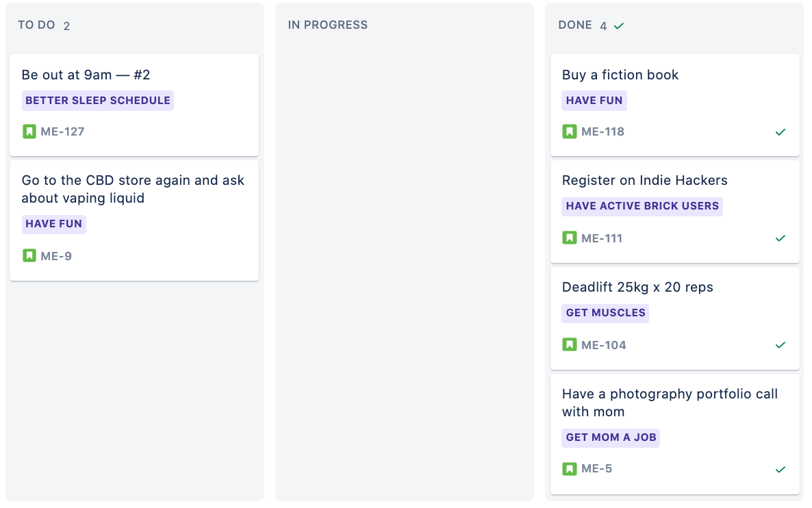
Task: Click the done checkmark on Buy a fiction book
Action: pos(781,132)
